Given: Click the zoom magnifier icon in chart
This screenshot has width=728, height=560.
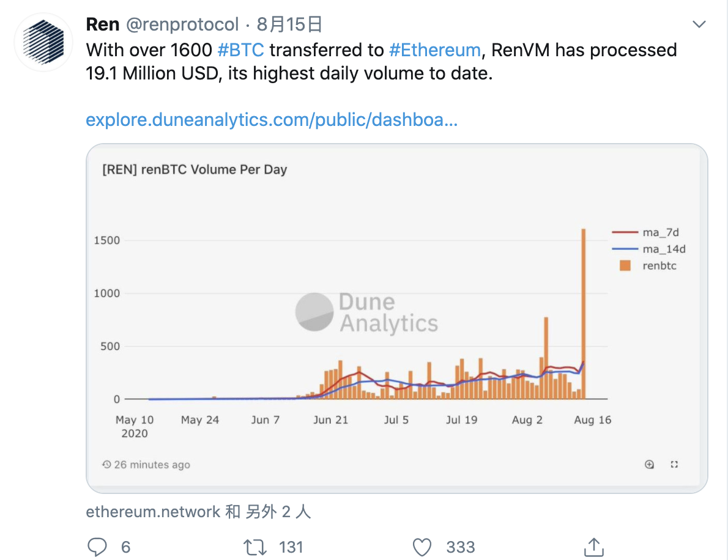Looking at the screenshot, I should click(649, 465).
